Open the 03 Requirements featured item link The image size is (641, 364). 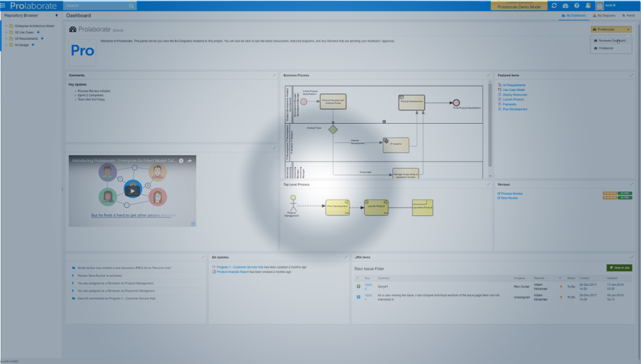point(514,85)
